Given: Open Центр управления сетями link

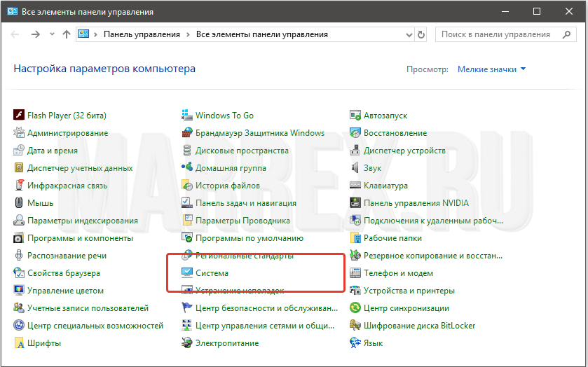Looking at the screenshot, I should click(265, 326).
